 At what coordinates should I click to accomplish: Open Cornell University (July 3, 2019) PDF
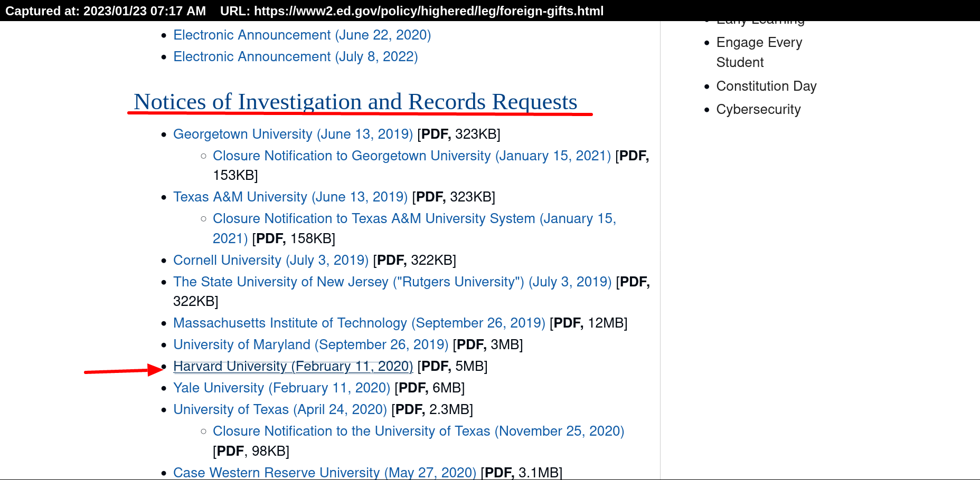271,260
